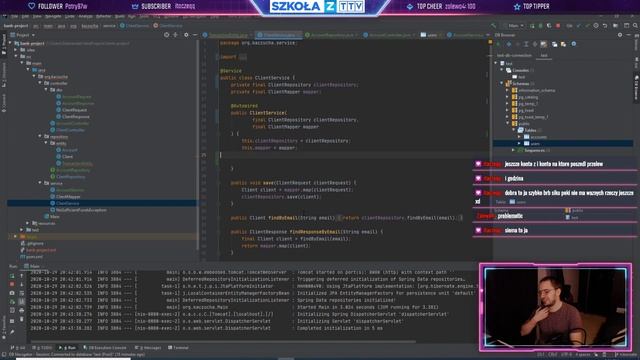The height and width of the screenshot is (360, 640).
Task: Click the Main tab in the Run panel
Action: pos(32,266)
